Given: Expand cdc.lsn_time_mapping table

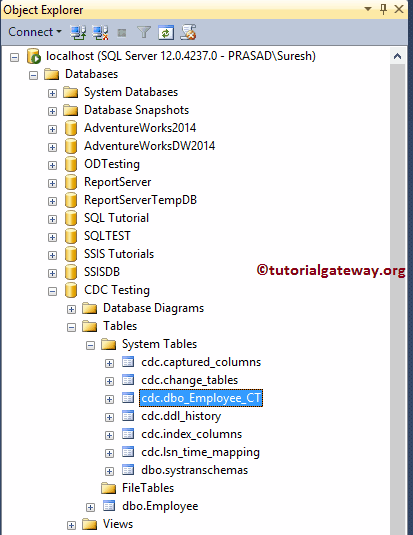Looking at the screenshot, I should pos(109,453).
